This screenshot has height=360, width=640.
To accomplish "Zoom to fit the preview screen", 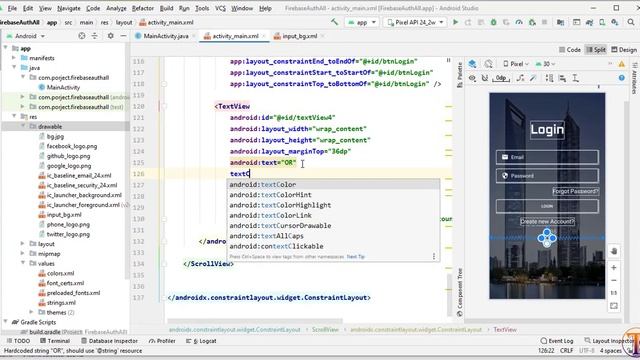I will 614,306.
